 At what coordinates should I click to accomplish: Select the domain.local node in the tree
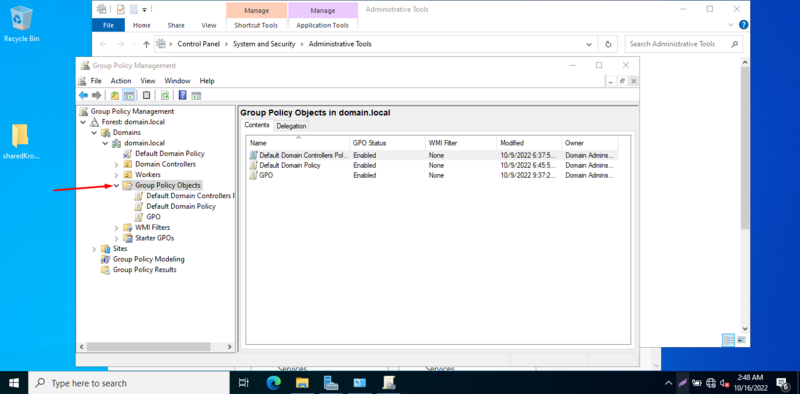[x=144, y=143]
